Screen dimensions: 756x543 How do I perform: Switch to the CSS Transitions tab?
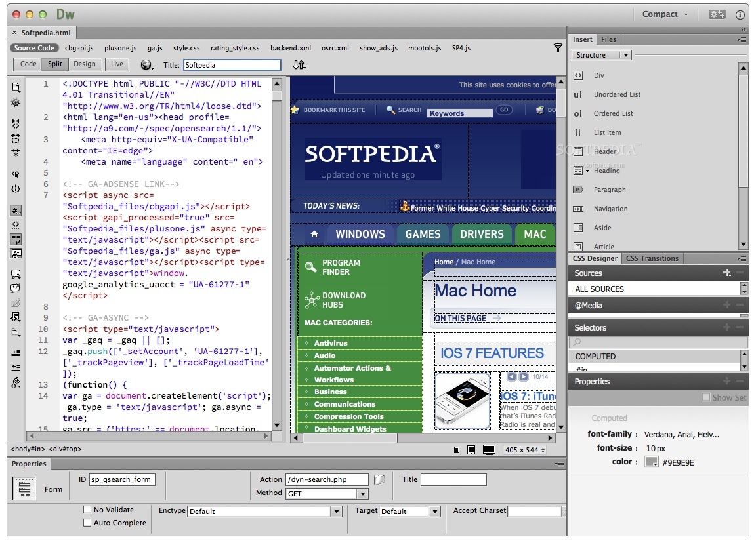point(652,258)
